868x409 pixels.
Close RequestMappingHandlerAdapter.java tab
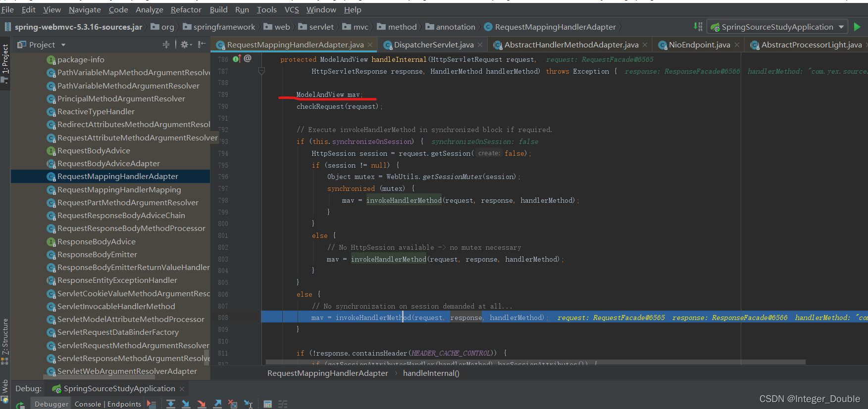[x=370, y=45]
